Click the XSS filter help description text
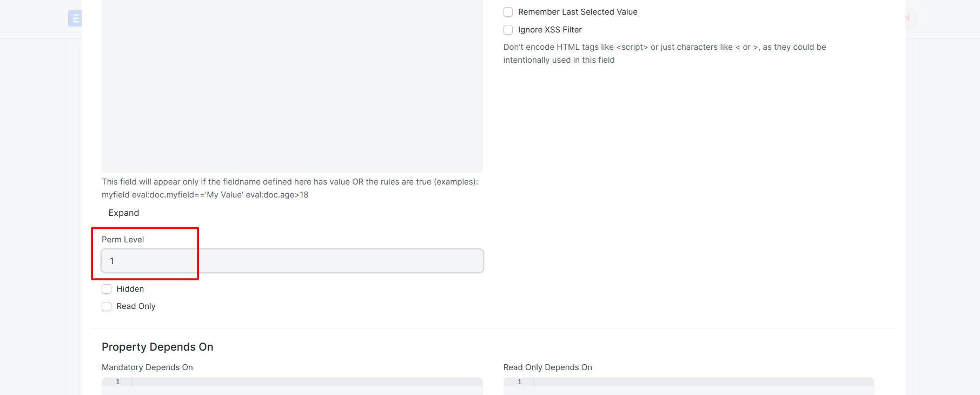Viewport: 980px width, 395px height. pyautogui.click(x=665, y=54)
